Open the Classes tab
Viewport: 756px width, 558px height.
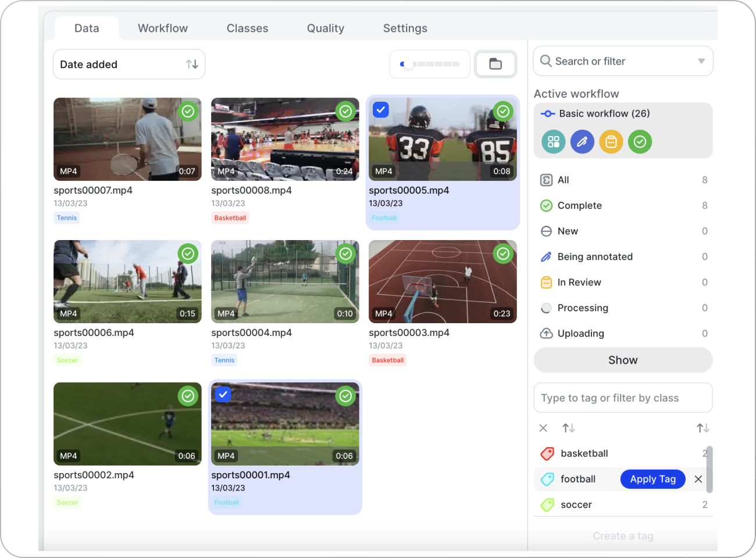[247, 28]
